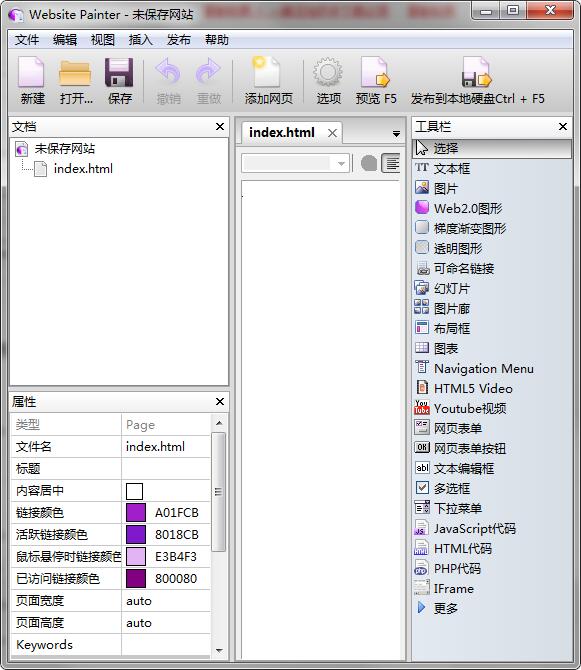Expand the 更多 tools section

pyautogui.click(x=437, y=608)
